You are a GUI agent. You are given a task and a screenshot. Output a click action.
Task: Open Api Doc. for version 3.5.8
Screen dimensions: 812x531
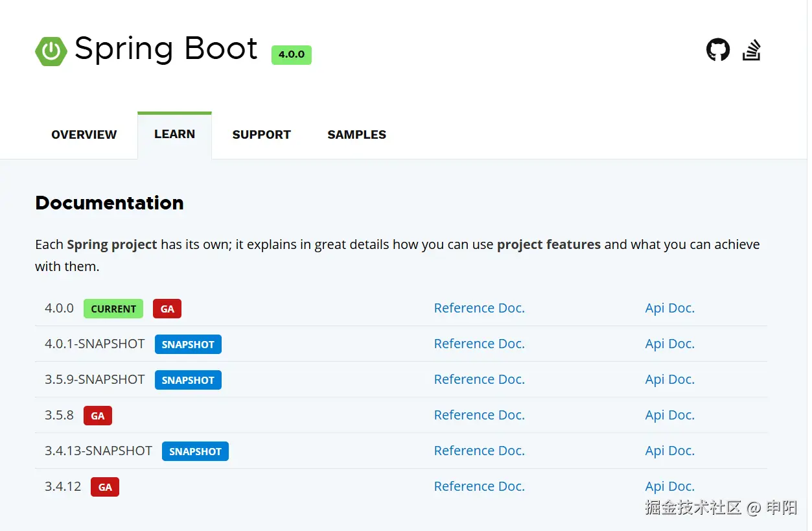[669, 415]
